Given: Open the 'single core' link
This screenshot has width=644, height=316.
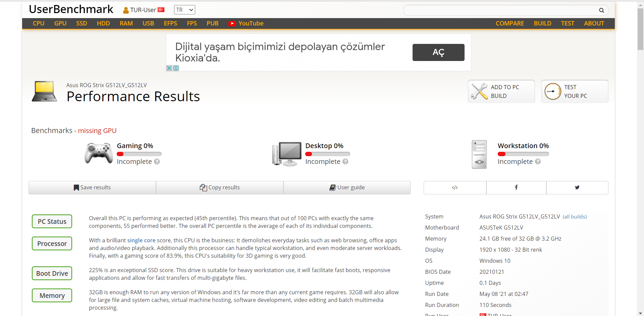Looking at the screenshot, I should click(141, 240).
